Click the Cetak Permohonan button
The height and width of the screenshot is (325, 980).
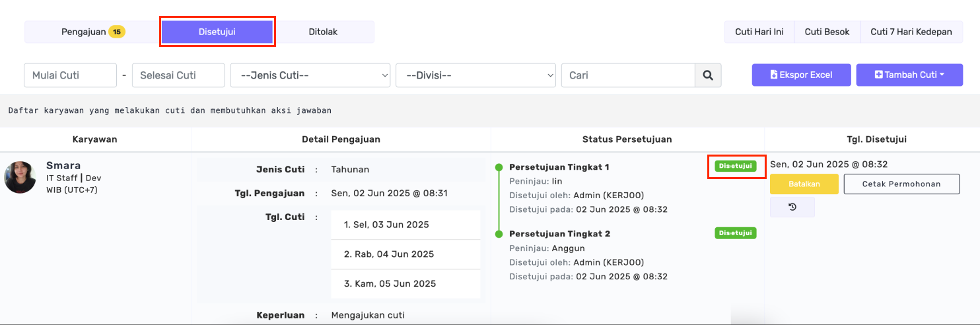pos(901,184)
